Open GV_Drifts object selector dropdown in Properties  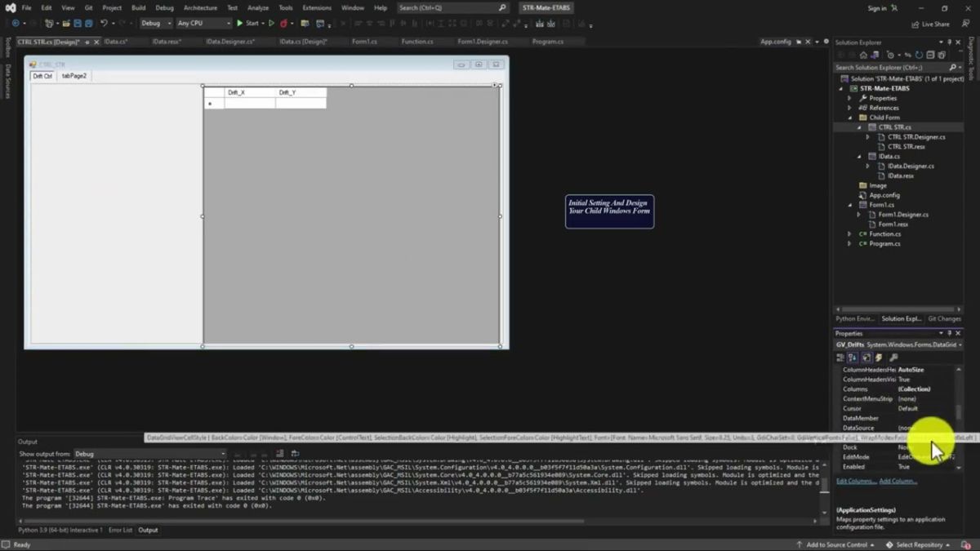tap(960, 344)
